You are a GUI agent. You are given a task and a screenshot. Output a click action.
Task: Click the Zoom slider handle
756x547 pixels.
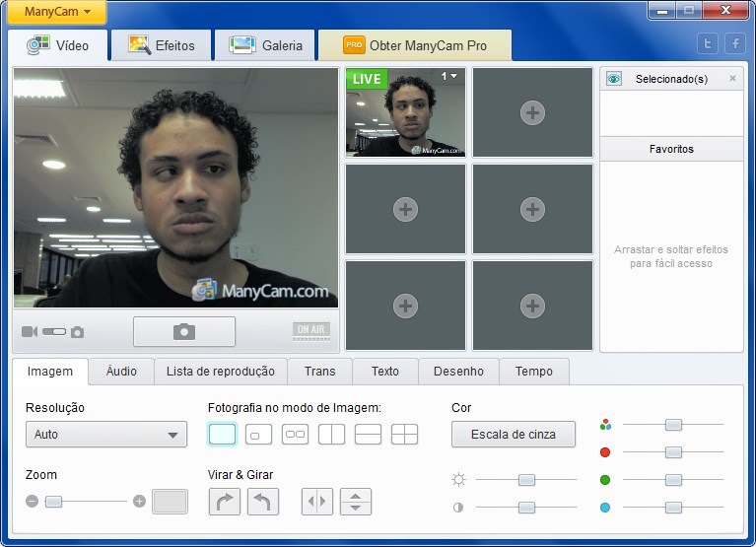point(53,502)
